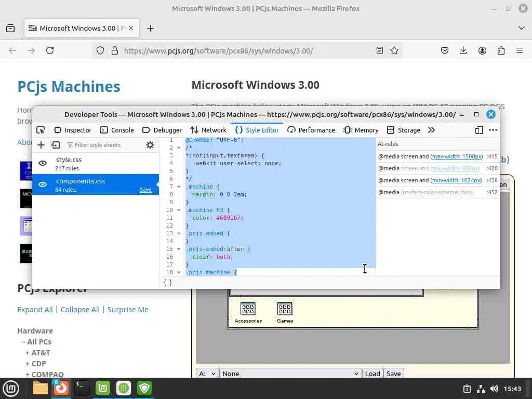Screen dimensions: 532x399
Task: Collapse the comment fold at line 2
Action: [x=179, y=148]
